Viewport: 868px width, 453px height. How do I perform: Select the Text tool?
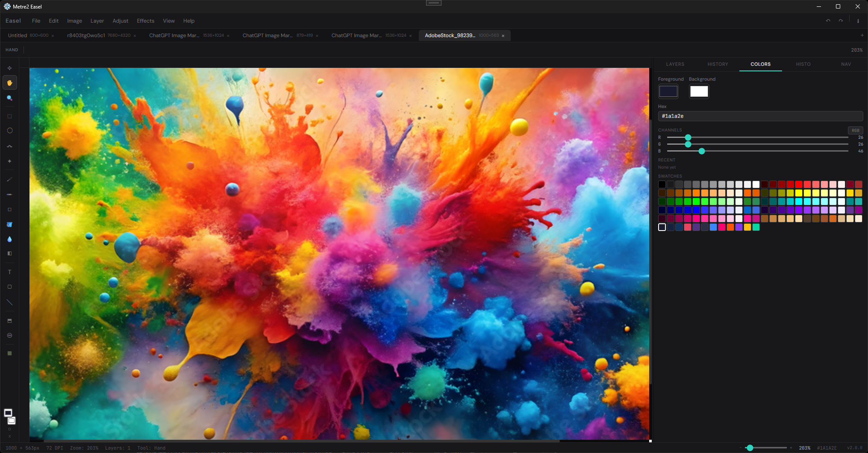pos(9,272)
